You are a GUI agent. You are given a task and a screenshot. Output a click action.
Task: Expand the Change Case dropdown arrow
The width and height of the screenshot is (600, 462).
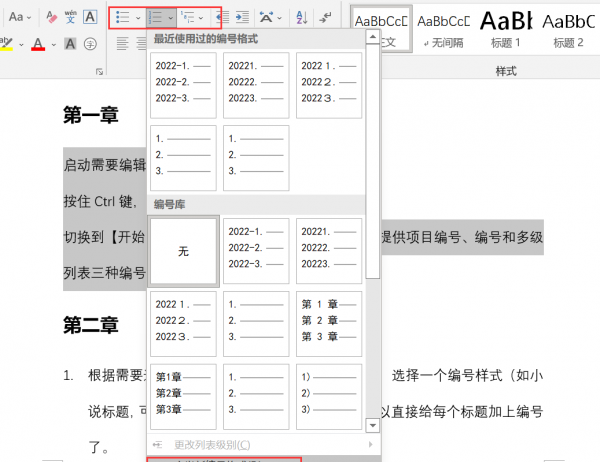(29, 18)
